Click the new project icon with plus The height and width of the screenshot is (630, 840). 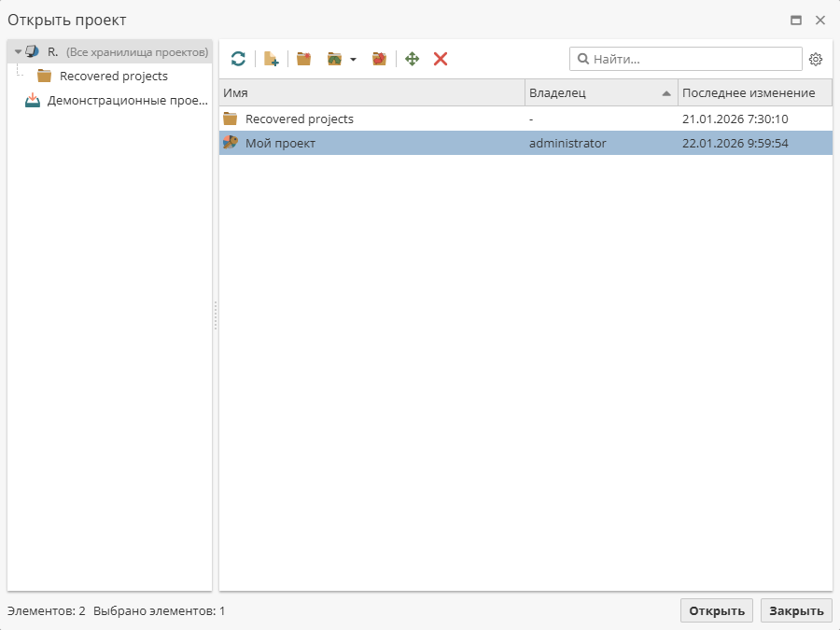tap(271, 59)
